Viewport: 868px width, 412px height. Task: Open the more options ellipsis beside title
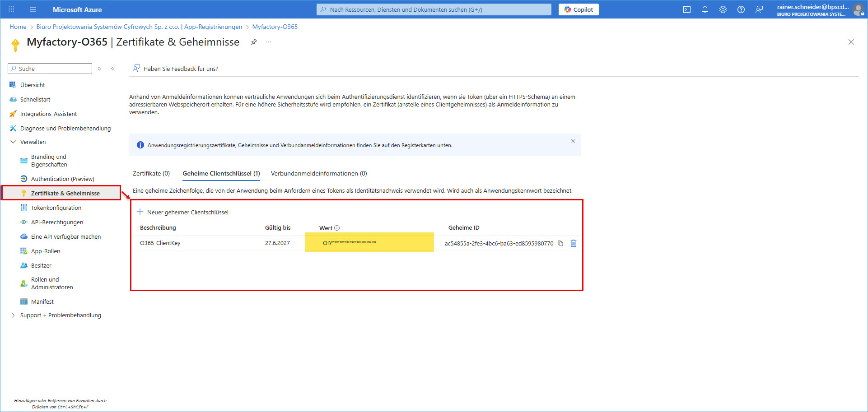tap(268, 42)
